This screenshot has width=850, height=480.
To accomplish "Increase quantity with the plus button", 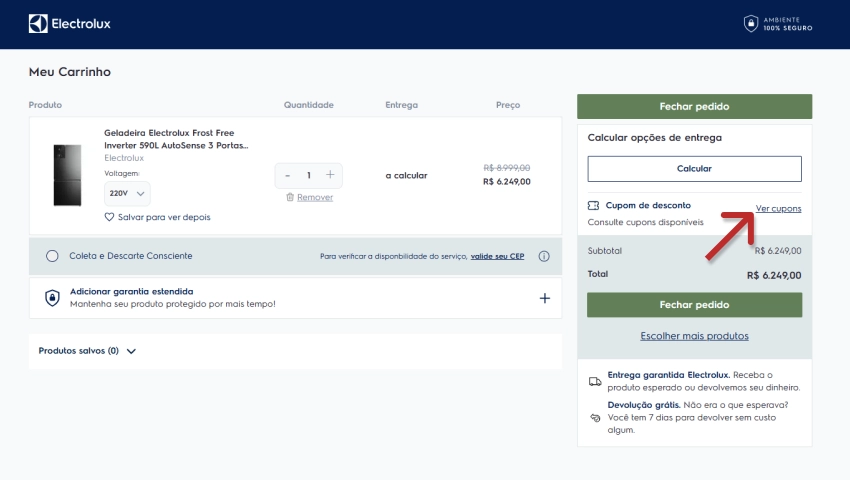I will (330, 175).
